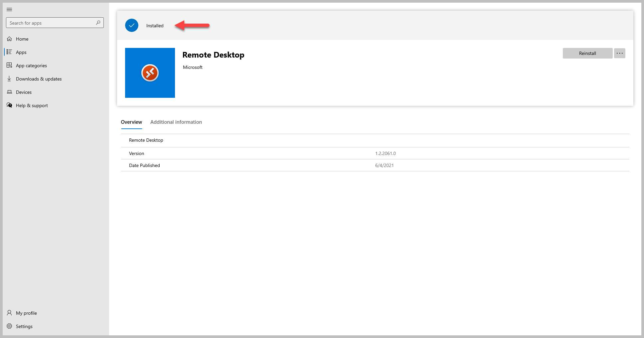Click the Remote Desktop overview row
This screenshot has height=338, width=644.
point(375,140)
